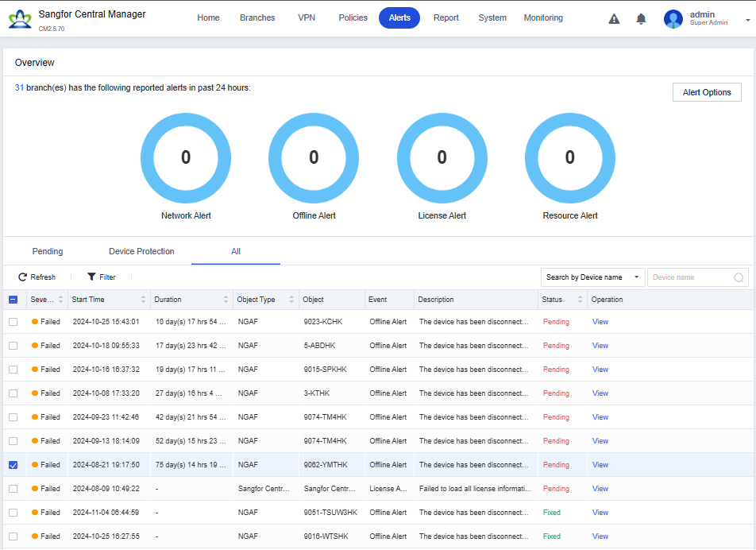Open the Filter funnel icon
This screenshot has width=756, height=550.
pyautogui.click(x=91, y=277)
